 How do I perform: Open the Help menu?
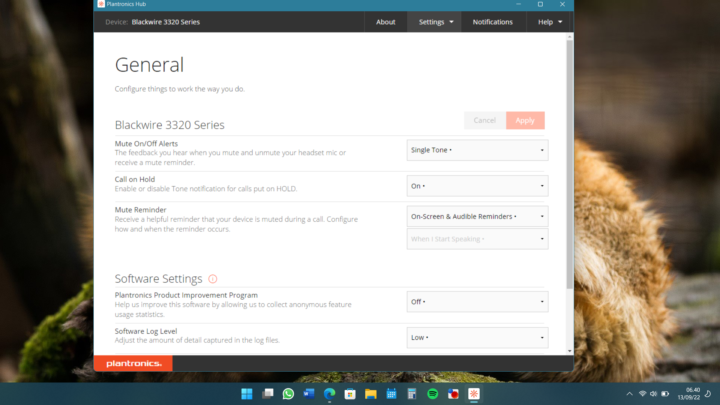click(550, 22)
